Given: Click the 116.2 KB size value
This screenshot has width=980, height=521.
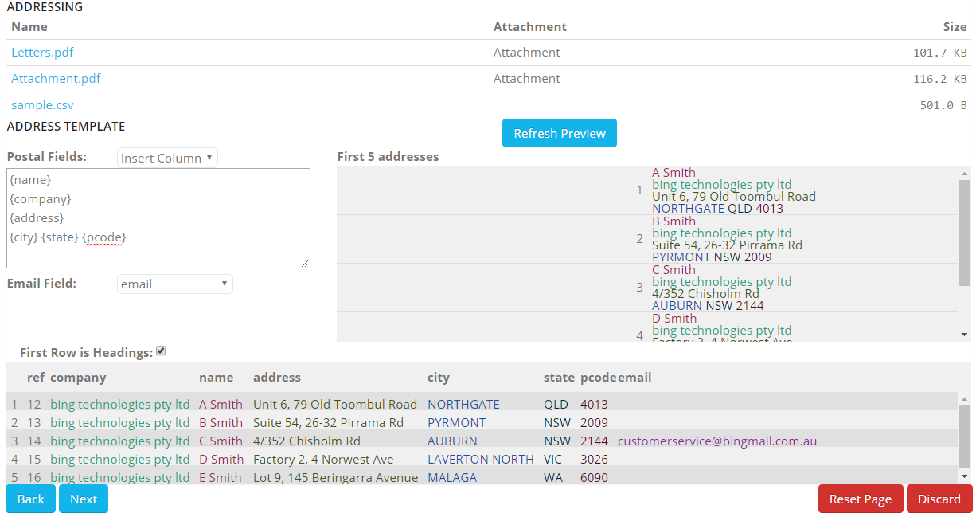Looking at the screenshot, I should point(940,79).
